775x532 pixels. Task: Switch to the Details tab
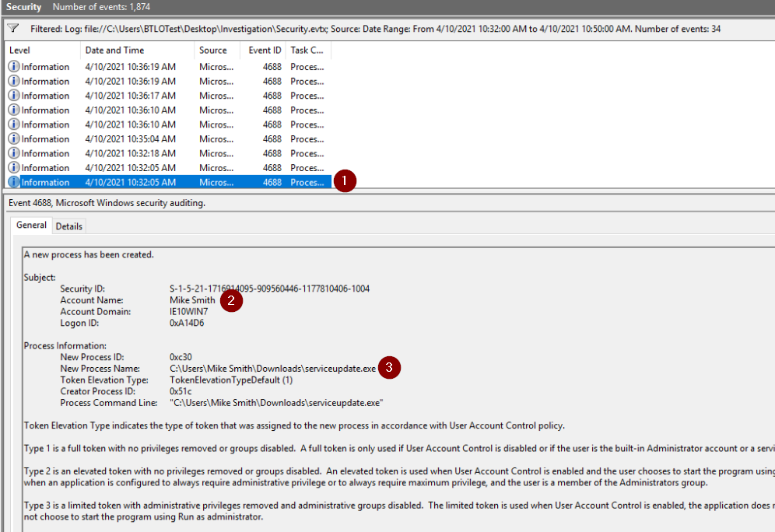click(69, 226)
